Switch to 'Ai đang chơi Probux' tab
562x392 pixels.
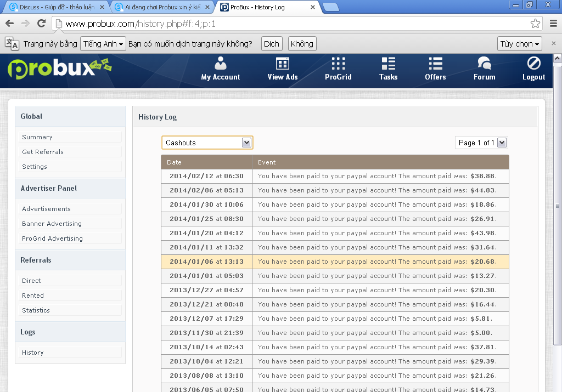pyautogui.click(x=162, y=7)
